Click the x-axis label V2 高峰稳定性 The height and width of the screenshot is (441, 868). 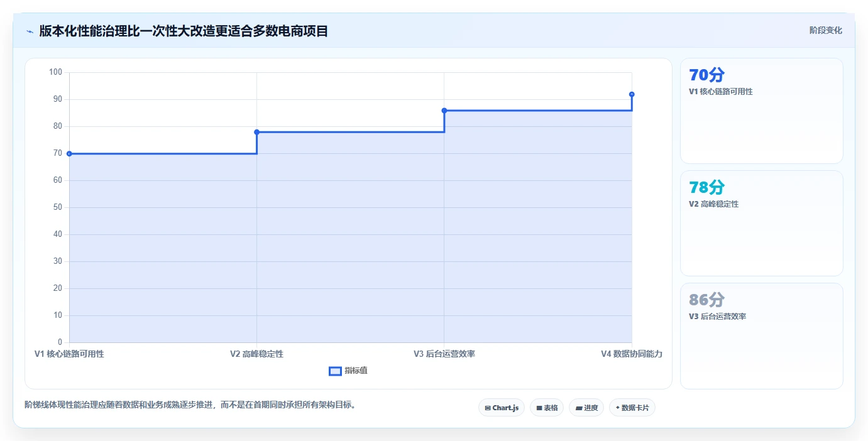tap(256, 354)
